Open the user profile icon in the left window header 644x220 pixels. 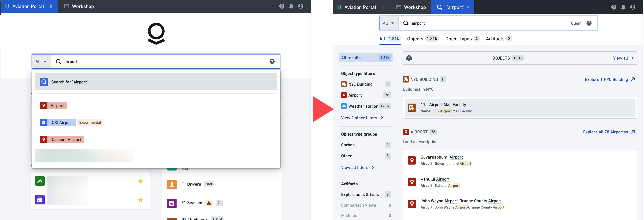(301, 6)
